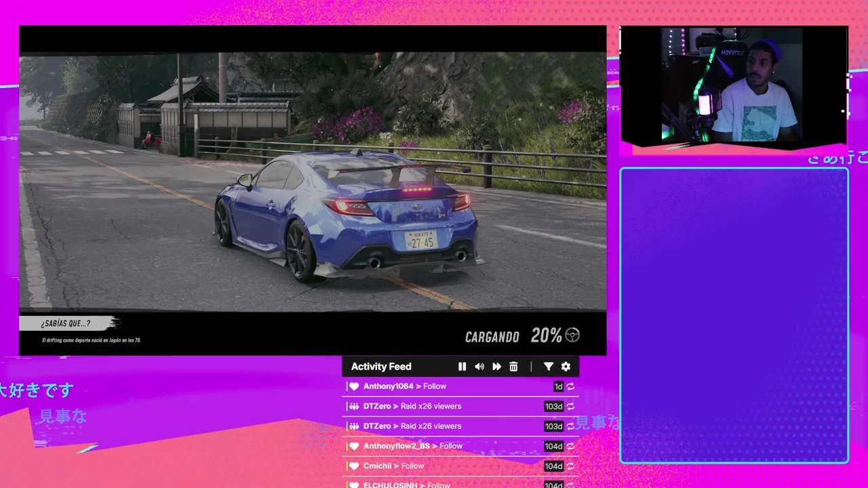This screenshot has height=488, width=868.
Task: Mute the Activity Feed alert sound
Action: click(x=479, y=367)
